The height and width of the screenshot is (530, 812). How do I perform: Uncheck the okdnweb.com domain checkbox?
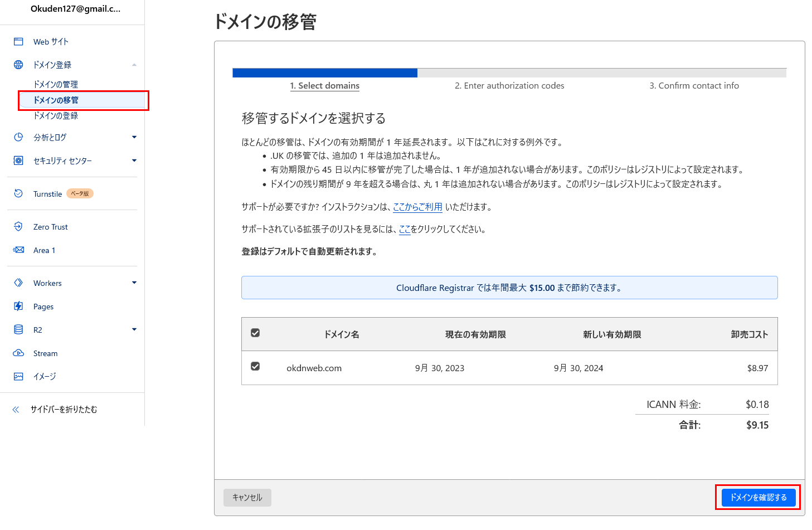(x=255, y=367)
